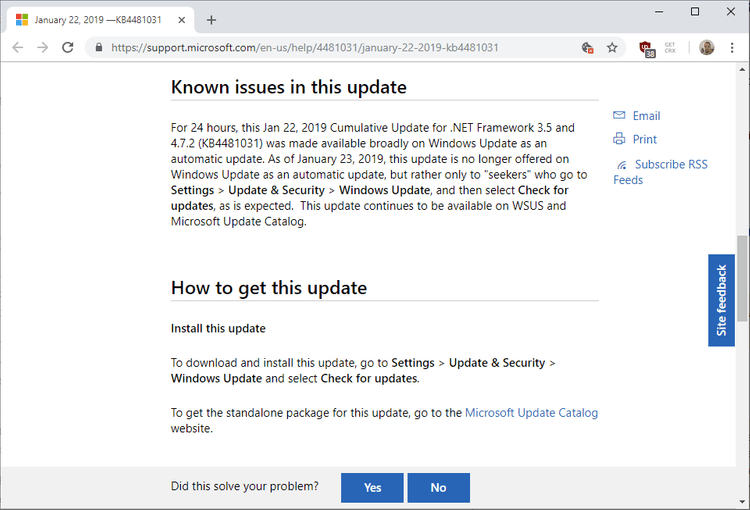750x510 pixels.
Task: Minimize the Chrome window
Action: point(659,11)
